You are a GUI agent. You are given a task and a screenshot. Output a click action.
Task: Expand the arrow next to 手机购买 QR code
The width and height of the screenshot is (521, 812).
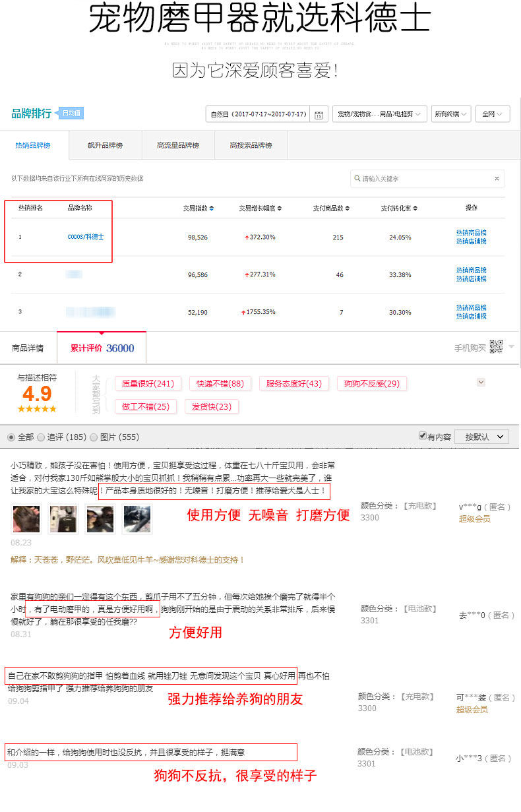[x=512, y=347]
